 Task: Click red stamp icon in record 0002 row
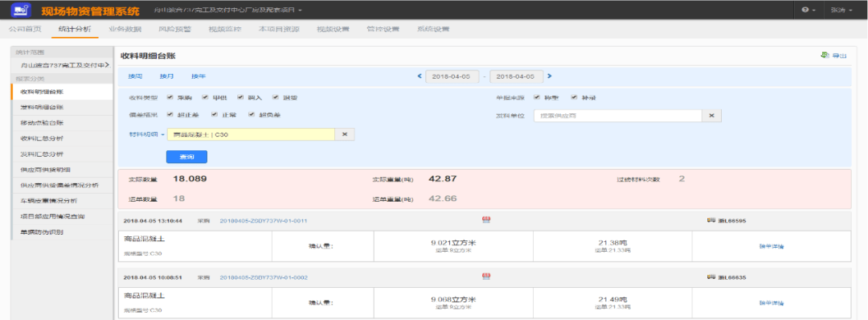[x=486, y=277]
